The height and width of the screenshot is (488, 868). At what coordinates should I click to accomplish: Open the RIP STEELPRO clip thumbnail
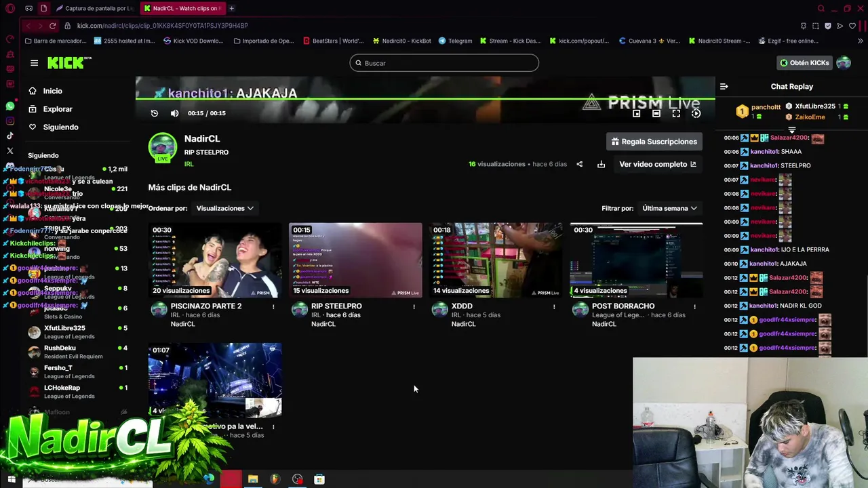pyautogui.click(x=355, y=260)
